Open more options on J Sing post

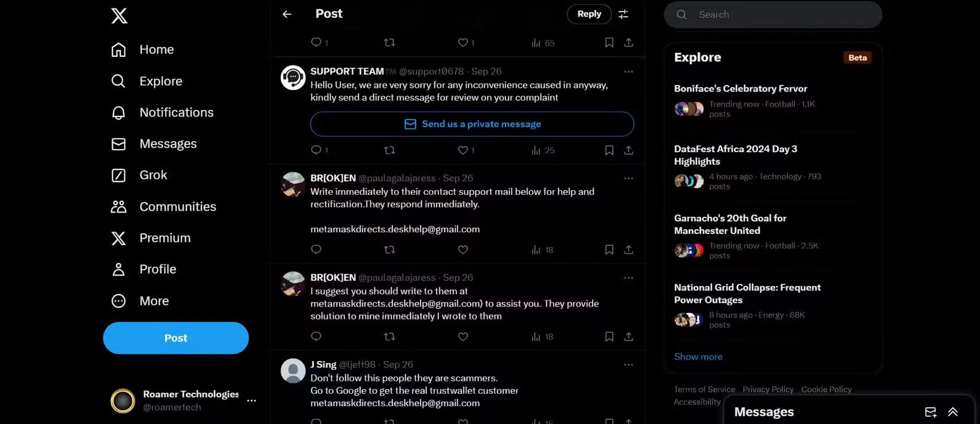click(x=628, y=365)
